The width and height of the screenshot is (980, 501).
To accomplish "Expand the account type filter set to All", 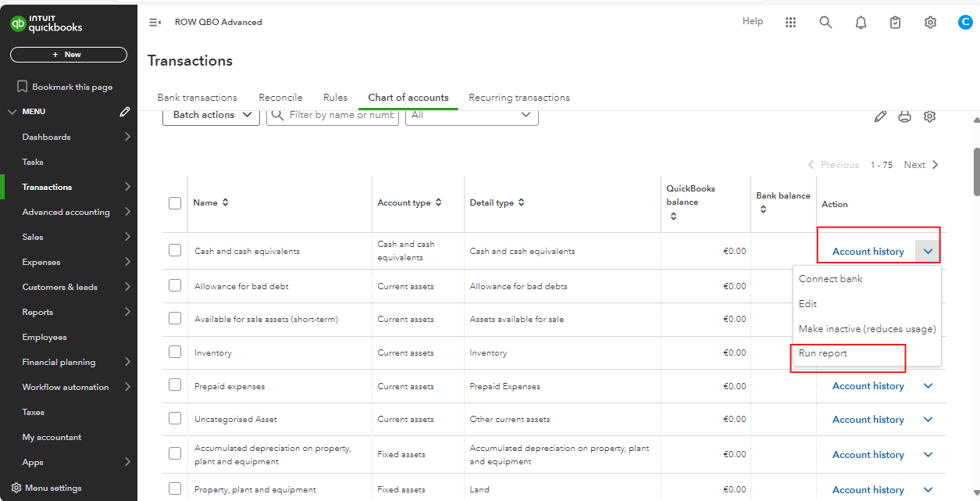I will [x=471, y=115].
